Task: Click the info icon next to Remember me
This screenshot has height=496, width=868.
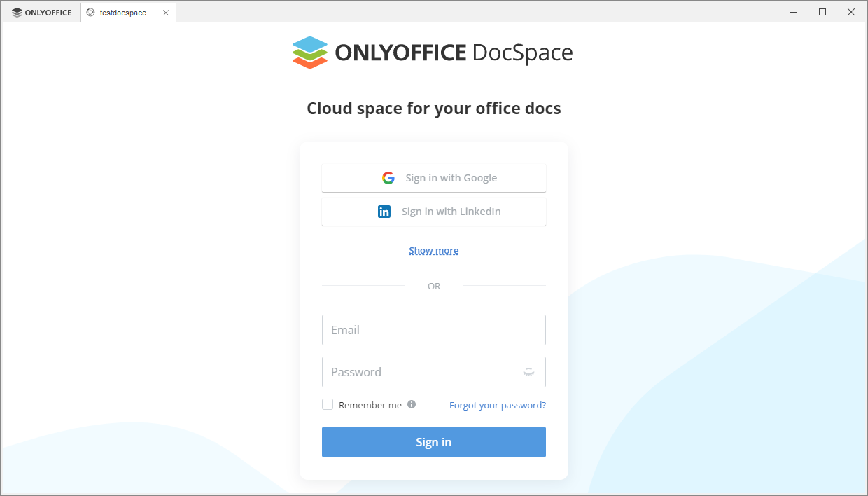Action: (x=411, y=404)
